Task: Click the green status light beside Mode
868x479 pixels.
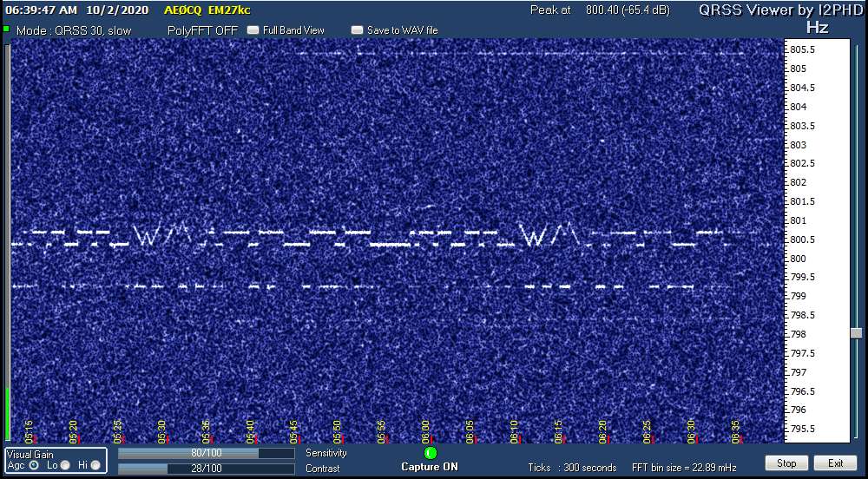Action: pos(6,30)
